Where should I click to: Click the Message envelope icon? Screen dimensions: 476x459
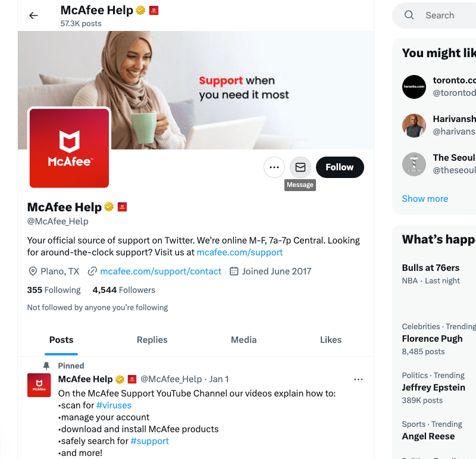pos(300,167)
